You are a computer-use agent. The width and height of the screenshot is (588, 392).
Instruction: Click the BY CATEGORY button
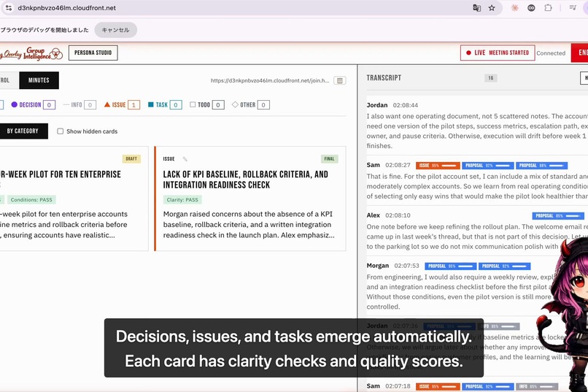(23, 131)
